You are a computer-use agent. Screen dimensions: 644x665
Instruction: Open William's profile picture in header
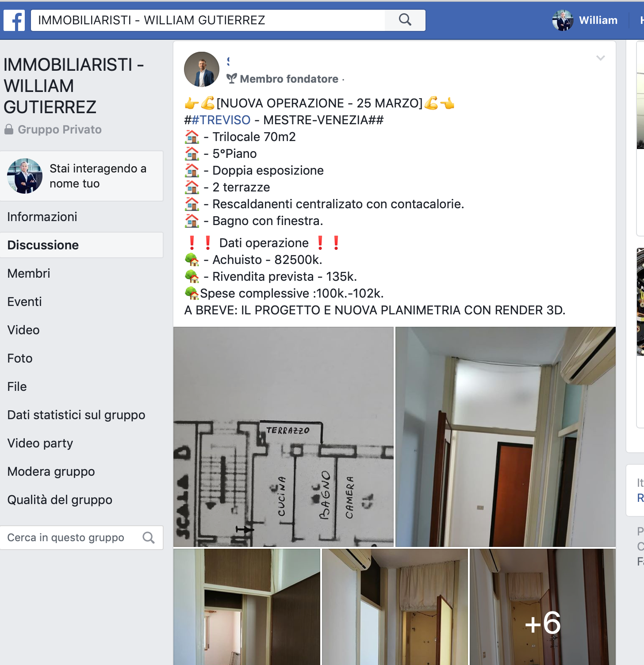point(563,20)
